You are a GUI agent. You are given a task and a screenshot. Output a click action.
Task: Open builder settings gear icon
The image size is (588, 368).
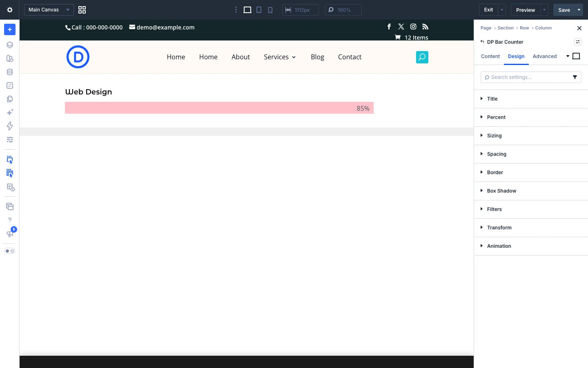point(10,10)
